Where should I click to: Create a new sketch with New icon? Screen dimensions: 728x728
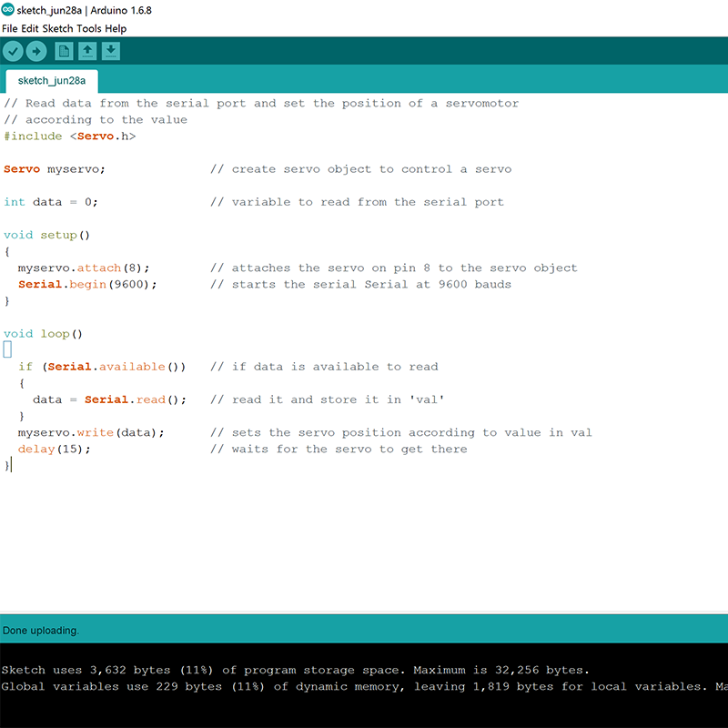64,51
